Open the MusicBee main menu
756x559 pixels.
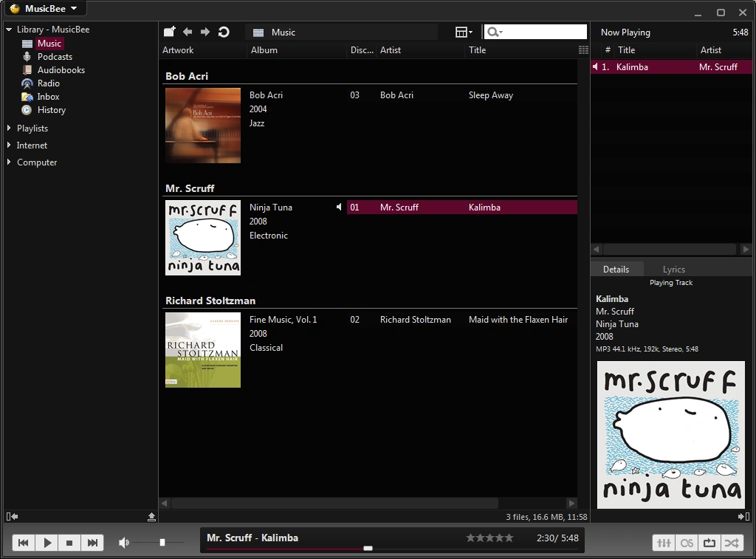[44, 8]
